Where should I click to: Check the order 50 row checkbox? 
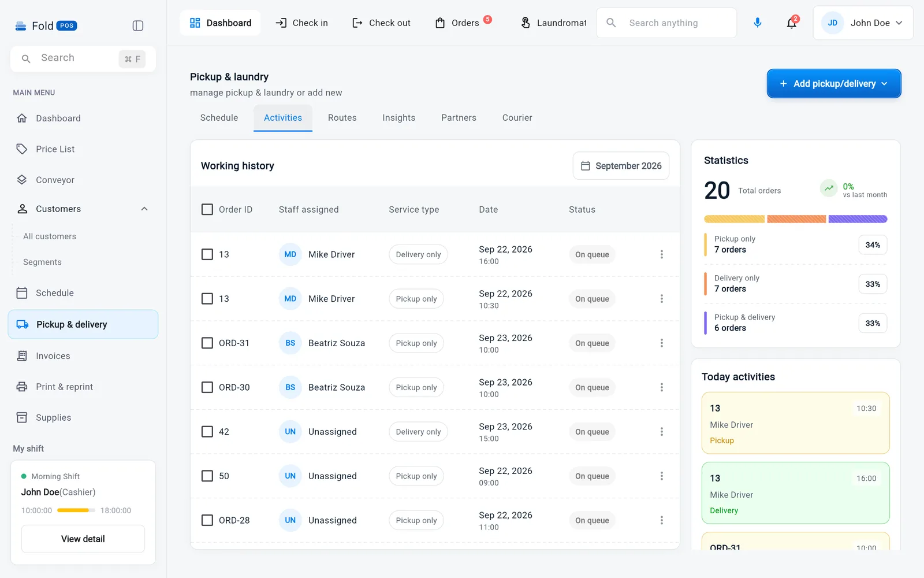pos(207,476)
